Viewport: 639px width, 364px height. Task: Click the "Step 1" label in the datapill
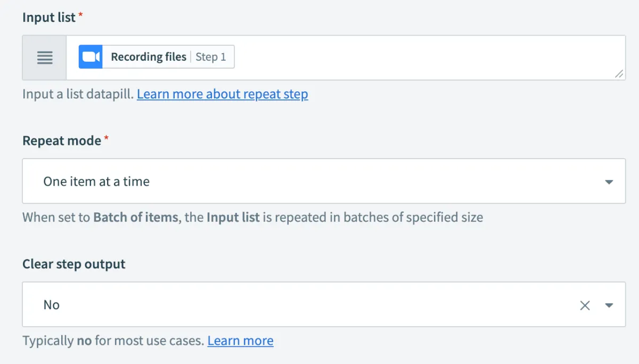[x=211, y=57]
